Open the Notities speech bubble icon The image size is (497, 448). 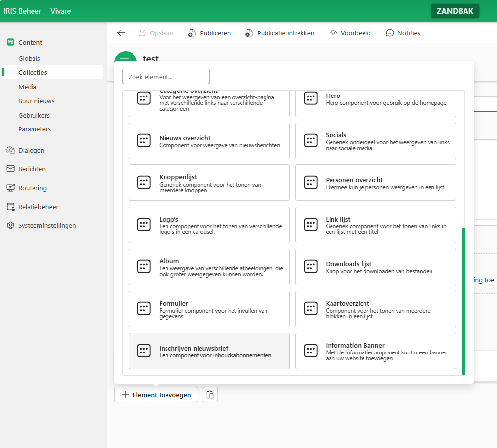[x=390, y=33]
